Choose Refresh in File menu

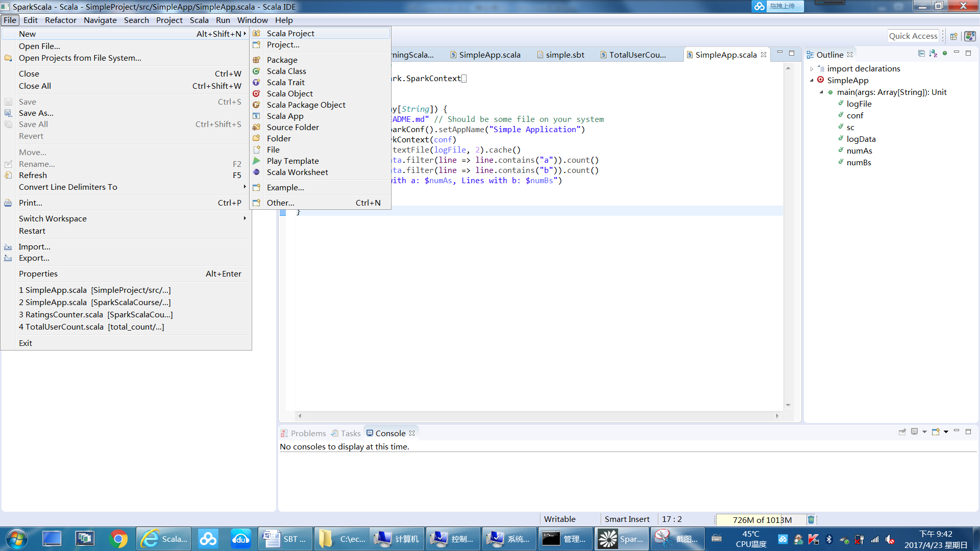126,176
